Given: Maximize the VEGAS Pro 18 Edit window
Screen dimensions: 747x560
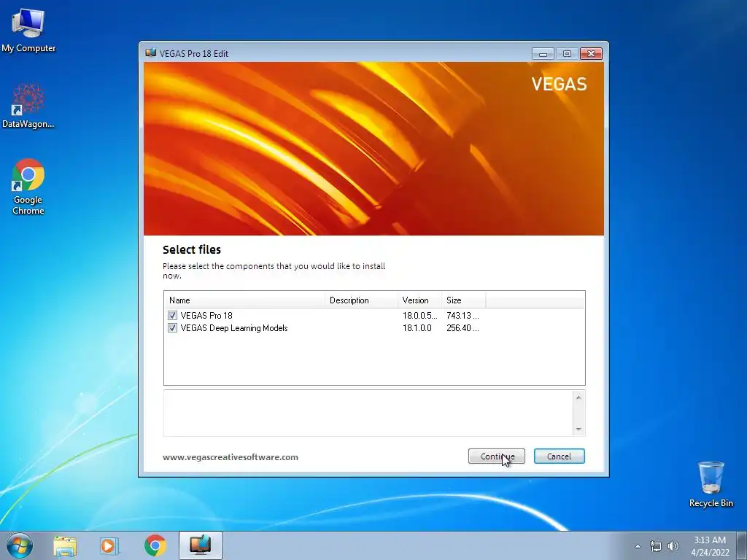Looking at the screenshot, I should tap(567, 53).
